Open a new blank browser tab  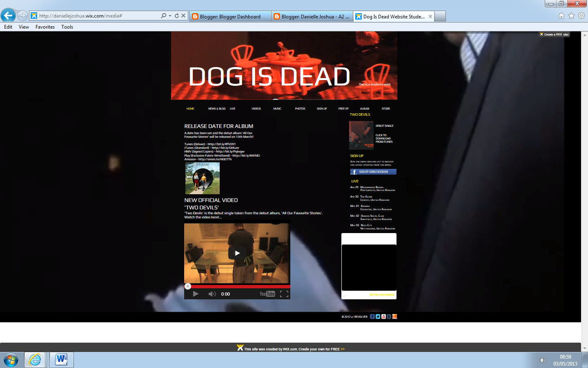click(440, 16)
